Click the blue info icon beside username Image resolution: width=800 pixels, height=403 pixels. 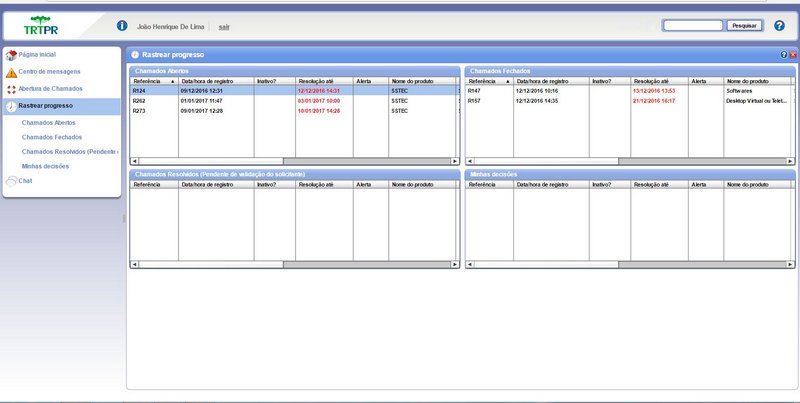tap(122, 26)
